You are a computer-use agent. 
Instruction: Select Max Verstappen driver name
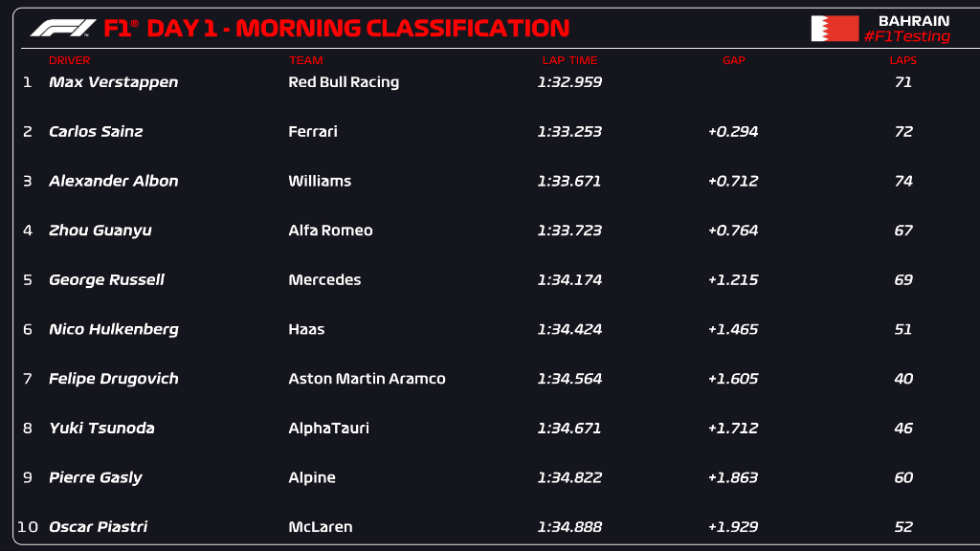pyautogui.click(x=113, y=82)
